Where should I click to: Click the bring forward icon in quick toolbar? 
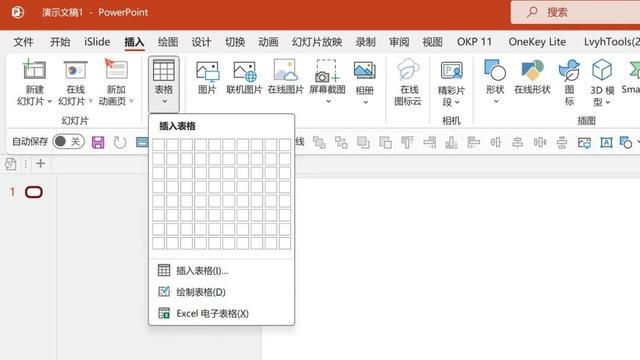(x=363, y=142)
